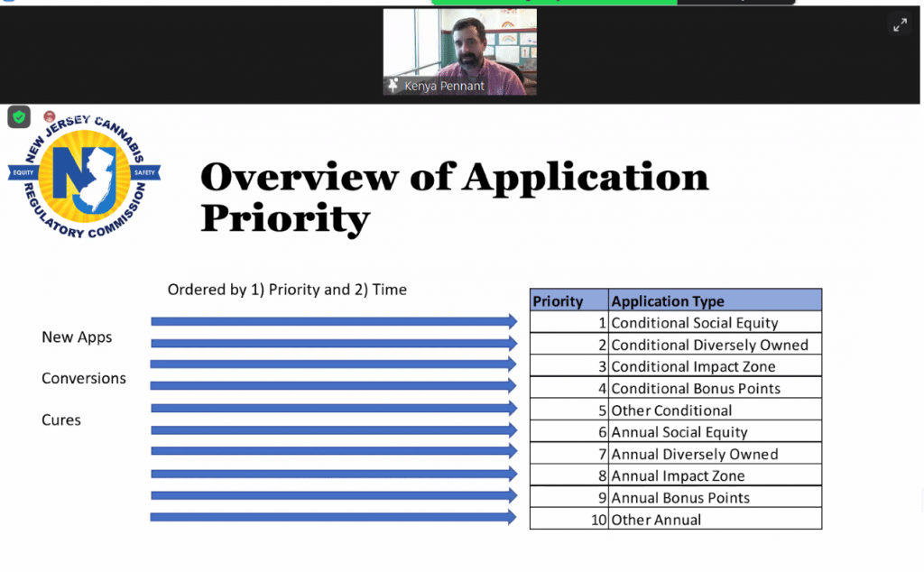924x572 pixels.
Task: Click the green screen-sharing bar at top
Action: 553,3
